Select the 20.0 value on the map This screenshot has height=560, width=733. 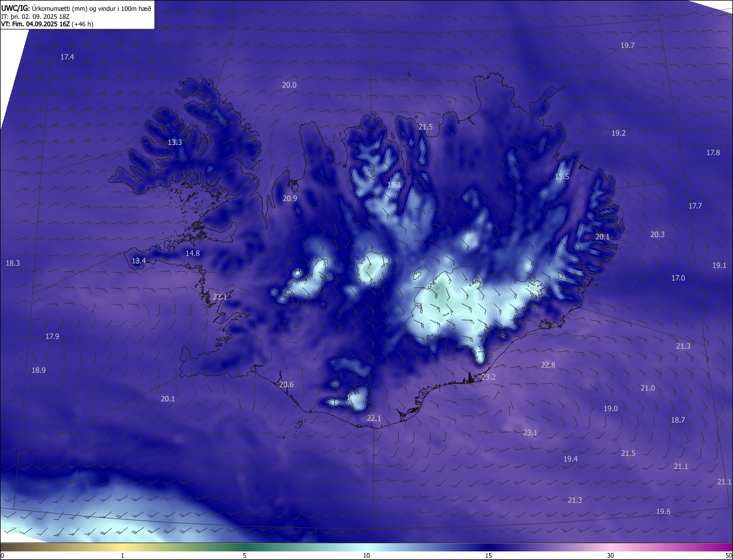[289, 85]
